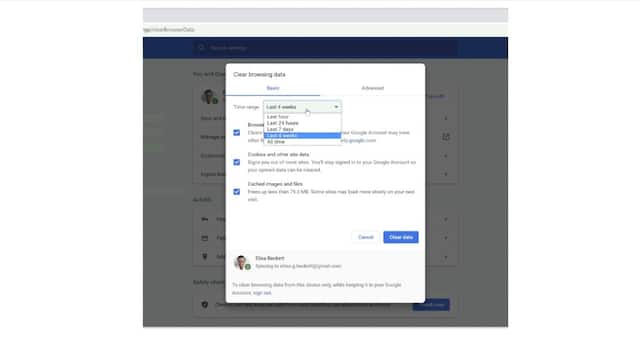Click the sign out link
The height and width of the screenshot is (360, 640).
click(262, 293)
